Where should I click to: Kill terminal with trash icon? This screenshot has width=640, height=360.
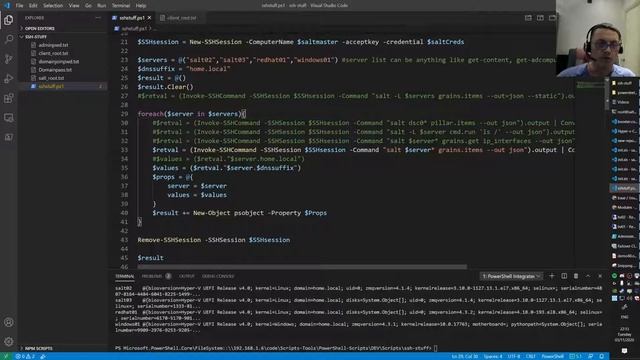576,276
